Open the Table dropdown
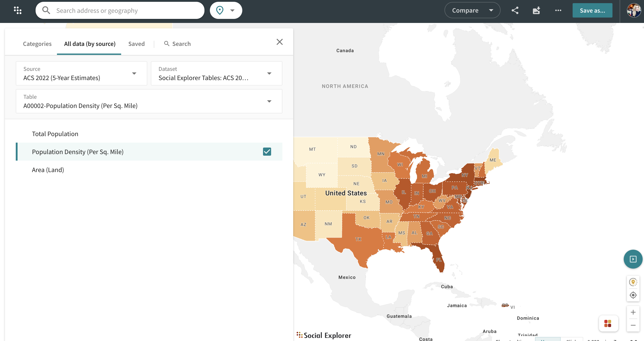Screen dimensions: 644x341 click(x=149, y=101)
